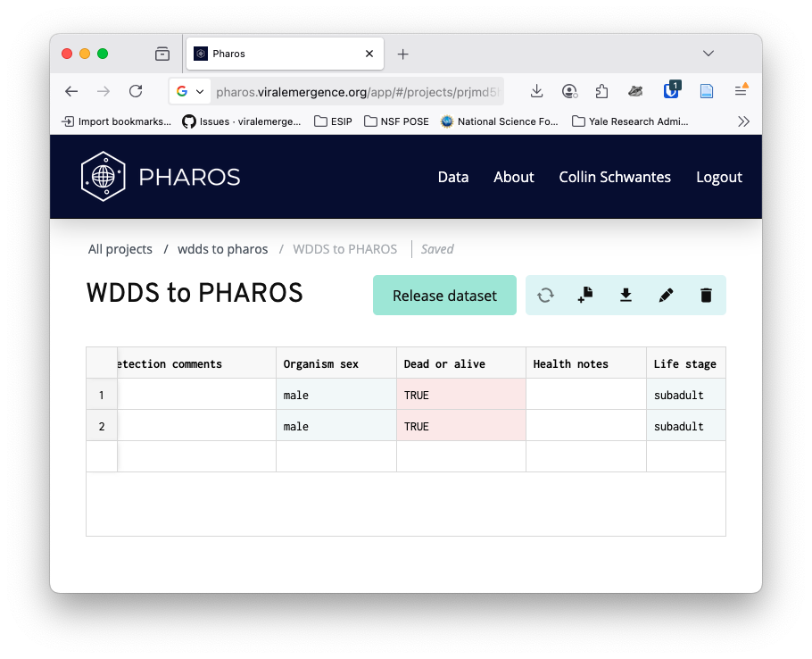Expand the tab list chevron next to the tab

tap(708, 54)
